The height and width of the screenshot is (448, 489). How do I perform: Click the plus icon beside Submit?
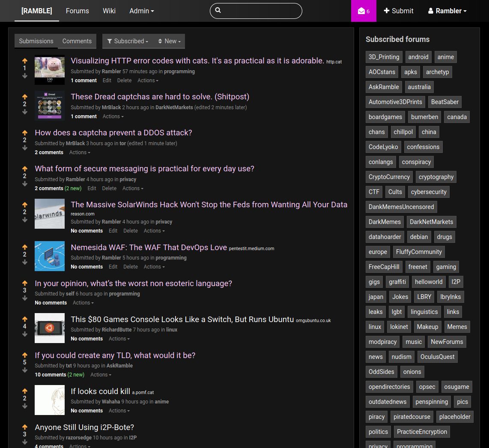point(387,11)
